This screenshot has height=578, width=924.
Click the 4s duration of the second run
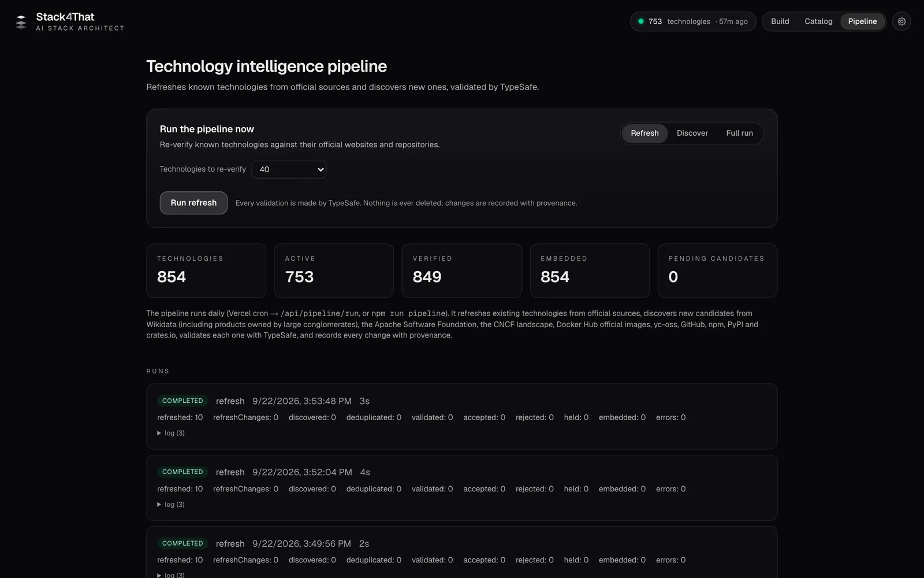coord(365,472)
